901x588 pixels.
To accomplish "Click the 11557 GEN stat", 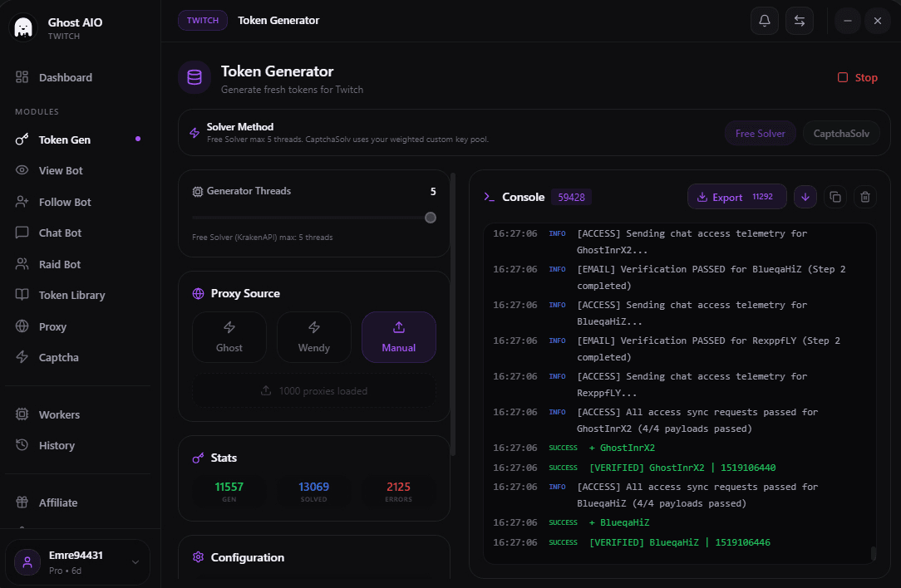I will pyautogui.click(x=229, y=491).
